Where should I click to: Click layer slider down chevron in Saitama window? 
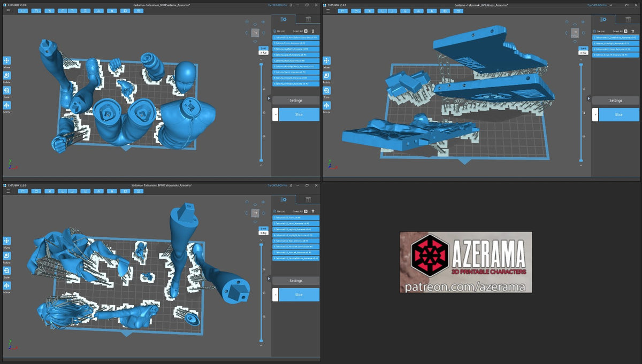click(x=261, y=59)
